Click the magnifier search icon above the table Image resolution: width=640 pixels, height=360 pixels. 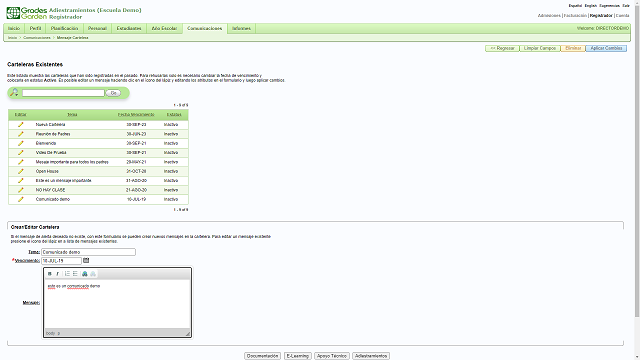(14, 93)
